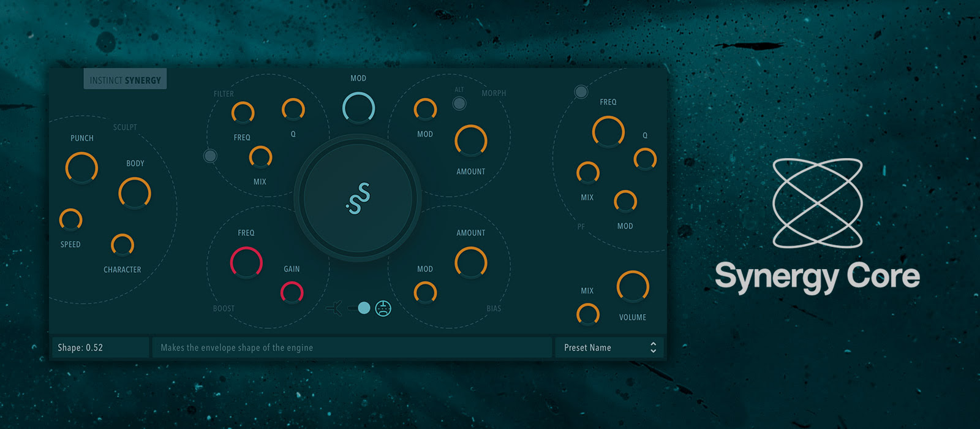Toggle the transistor/tube switch
This screenshot has height=429, width=980.
360,308
